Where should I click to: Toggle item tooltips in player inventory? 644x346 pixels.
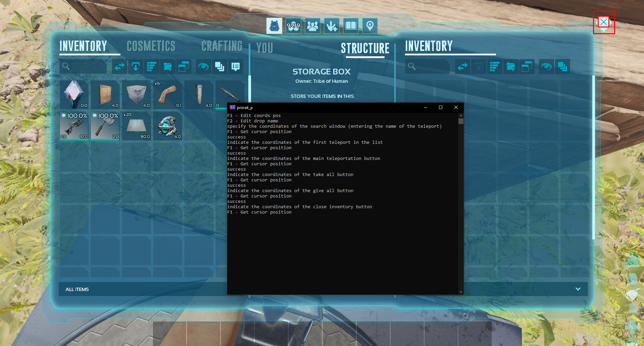(236, 67)
